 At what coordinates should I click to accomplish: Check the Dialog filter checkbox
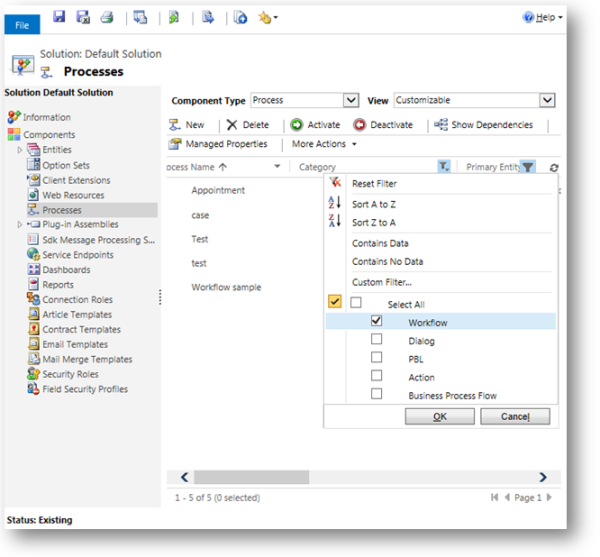tap(377, 340)
